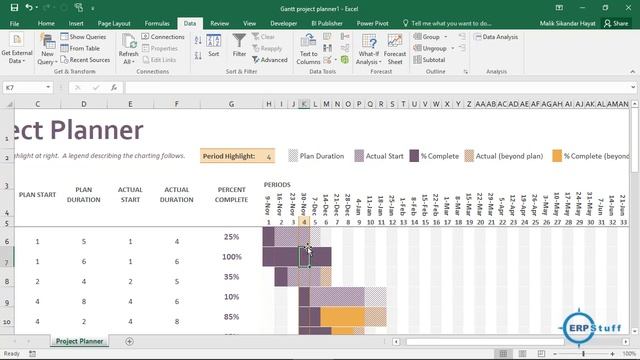This screenshot has height=360, width=640.
Task: Open the File tab
Action: pyautogui.click(x=14, y=23)
